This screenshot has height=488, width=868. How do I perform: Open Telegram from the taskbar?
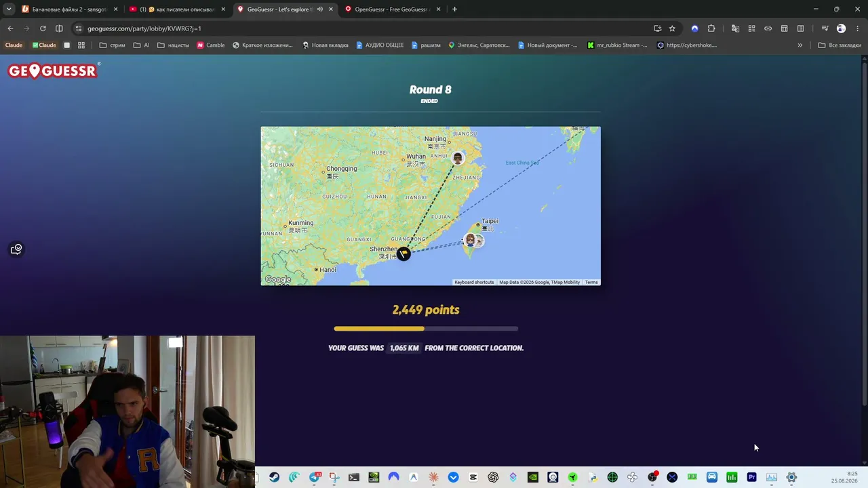coord(314,478)
